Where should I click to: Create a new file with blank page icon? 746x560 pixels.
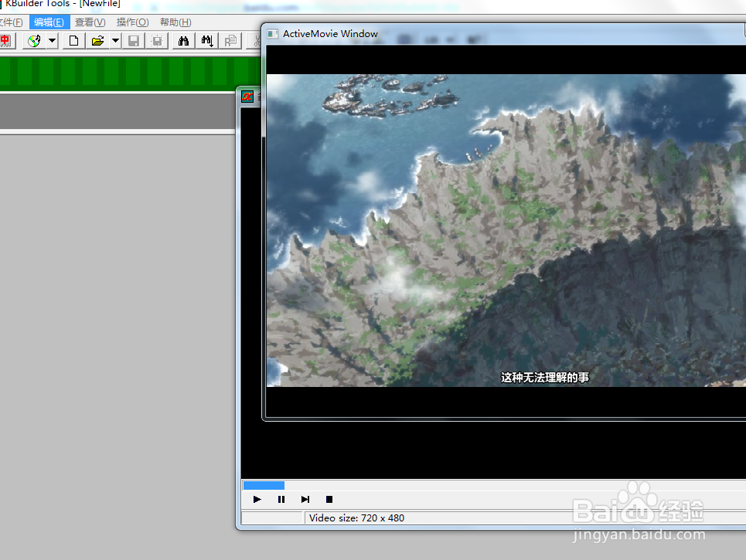(73, 41)
